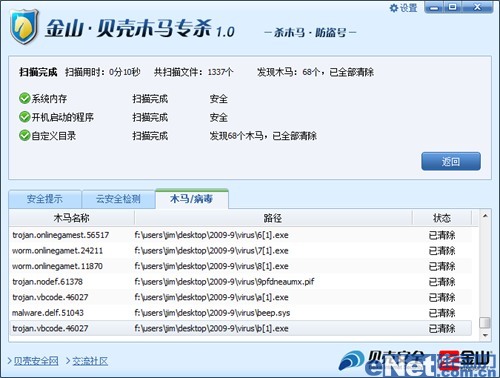Select row trojan.onlinegamest.56517
This screenshot has height=378, width=500.
click(x=241, y=235)
